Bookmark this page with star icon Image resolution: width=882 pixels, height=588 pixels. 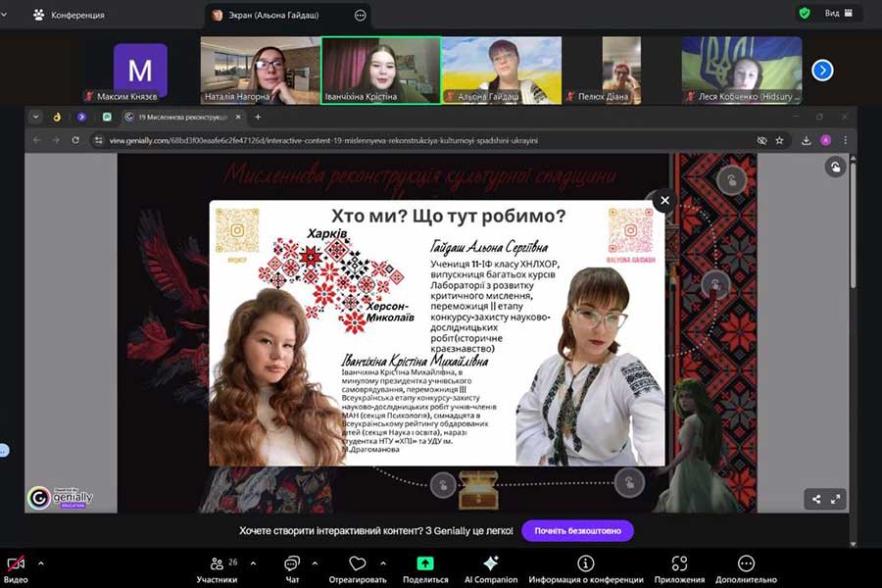tap(780, 141)
